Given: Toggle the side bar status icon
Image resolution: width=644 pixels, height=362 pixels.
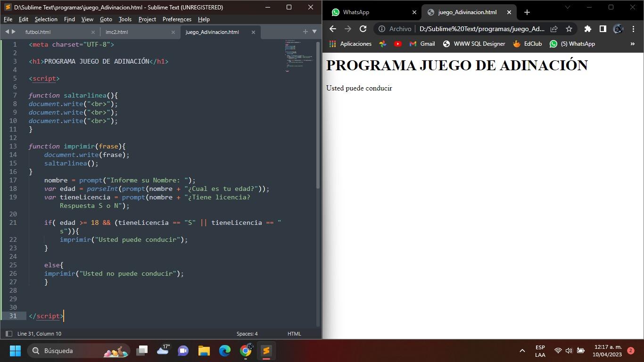Looking at the screenshot, I should [8, 334].
